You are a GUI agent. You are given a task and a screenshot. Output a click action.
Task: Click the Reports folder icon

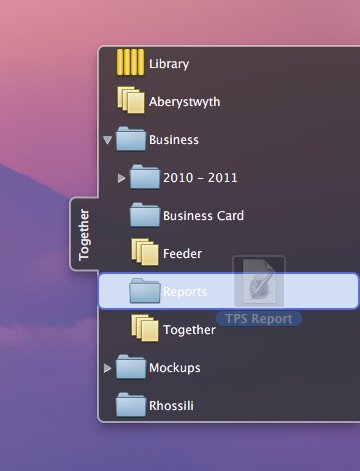point(145,291)
